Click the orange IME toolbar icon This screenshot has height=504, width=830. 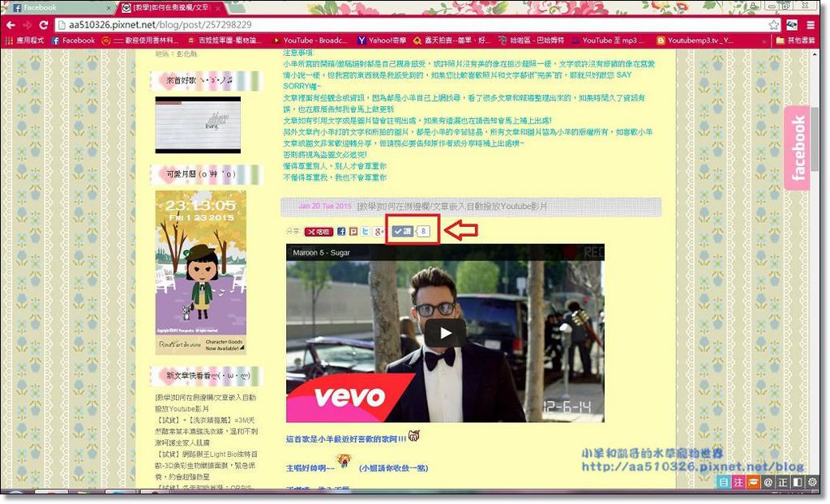tap(753, 482)
